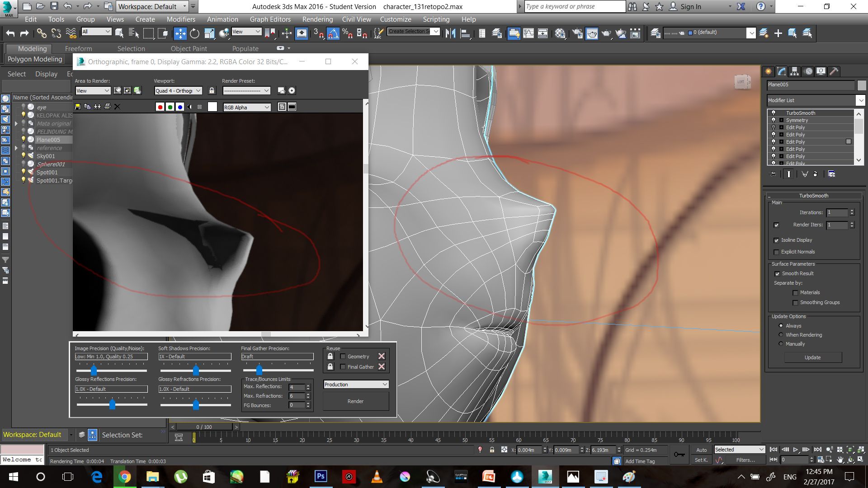The width and height of the screenshot is (868, 488).
Task: Enable blue channel in render window
Action: click(180, 107)
